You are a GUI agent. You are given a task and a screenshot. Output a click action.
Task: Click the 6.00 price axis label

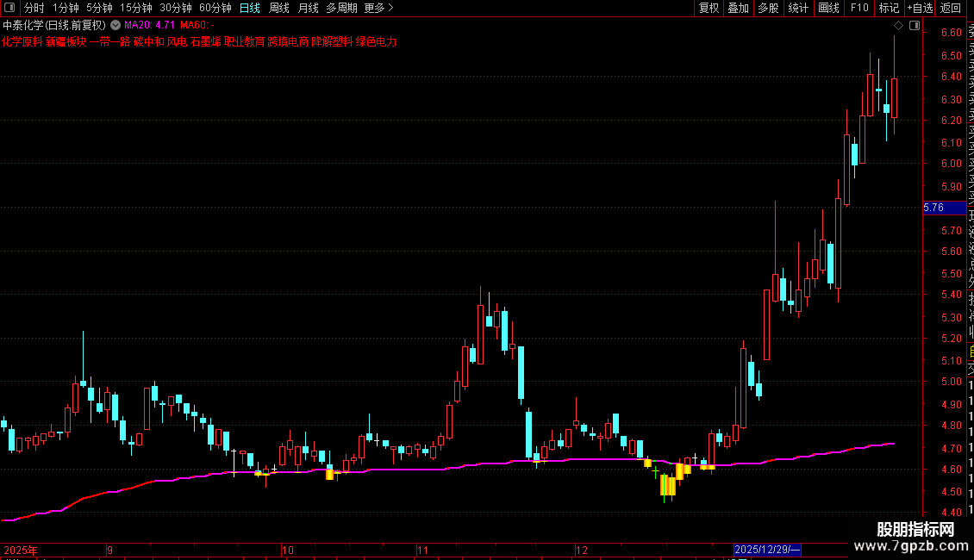click(x=951, y=164)
